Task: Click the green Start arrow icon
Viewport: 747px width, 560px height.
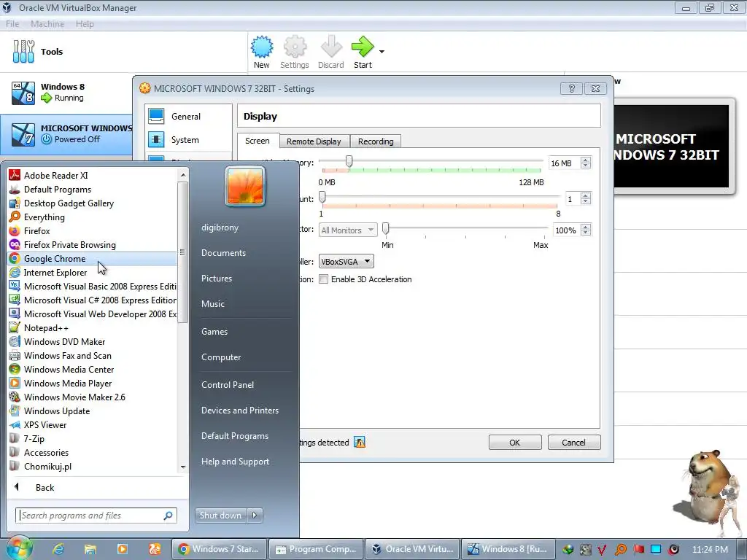Action: 363,47
